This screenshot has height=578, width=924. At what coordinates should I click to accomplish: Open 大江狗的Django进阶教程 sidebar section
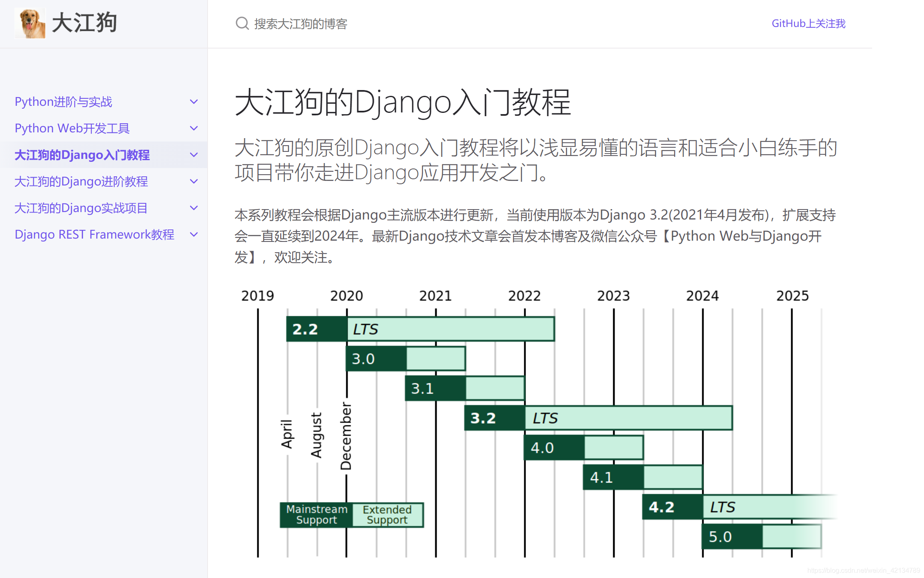(81, 181)
